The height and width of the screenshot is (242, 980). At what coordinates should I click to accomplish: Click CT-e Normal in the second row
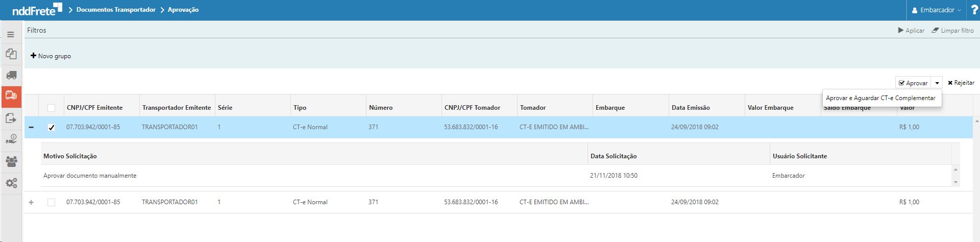click(310, 202)
